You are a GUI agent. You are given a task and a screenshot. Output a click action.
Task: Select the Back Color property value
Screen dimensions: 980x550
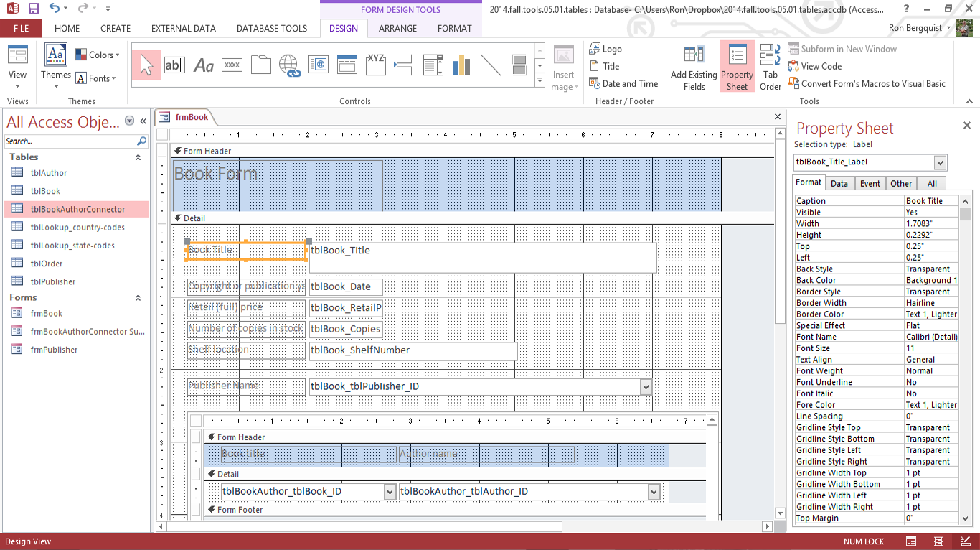(930, 280)
